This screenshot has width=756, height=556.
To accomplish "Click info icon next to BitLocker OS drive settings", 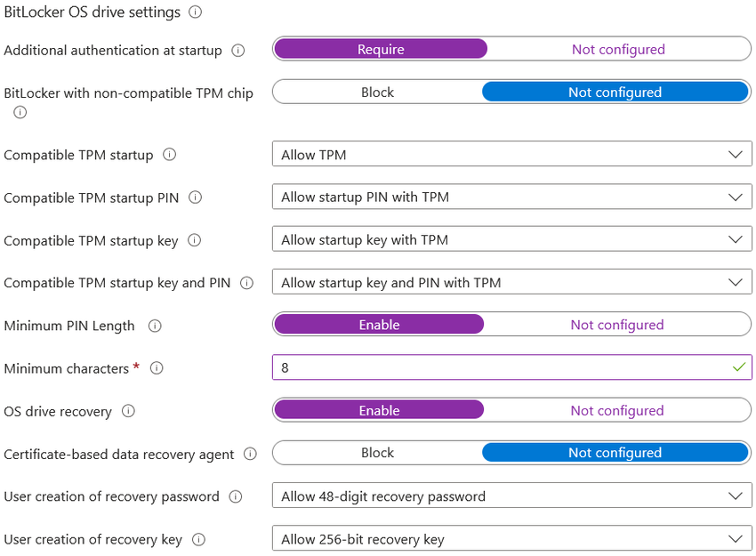I will tap(194, 12).
